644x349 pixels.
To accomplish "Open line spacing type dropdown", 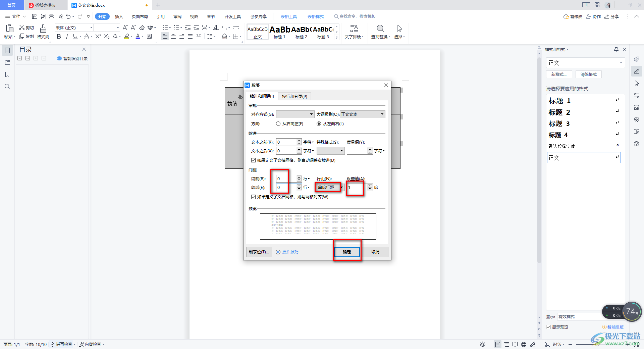I will 330,188.
